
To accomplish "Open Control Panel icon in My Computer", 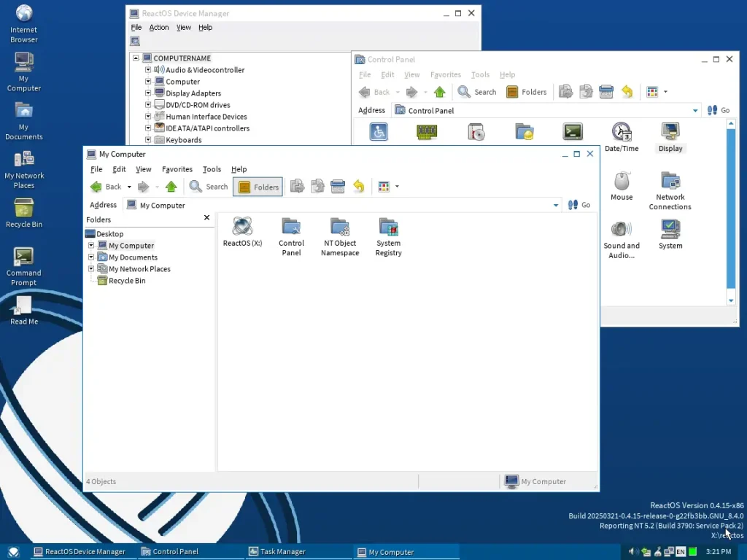I will point(291,237).
